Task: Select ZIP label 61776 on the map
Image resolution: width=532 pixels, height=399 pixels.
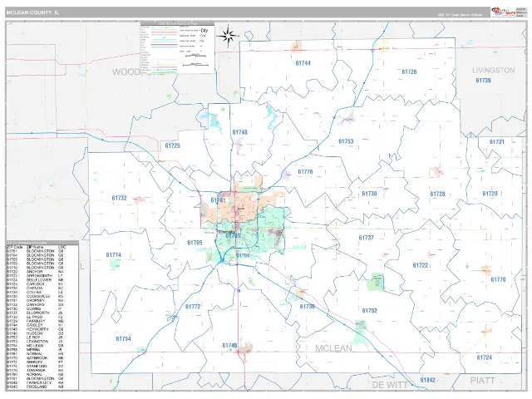Action: coord(305,172)
